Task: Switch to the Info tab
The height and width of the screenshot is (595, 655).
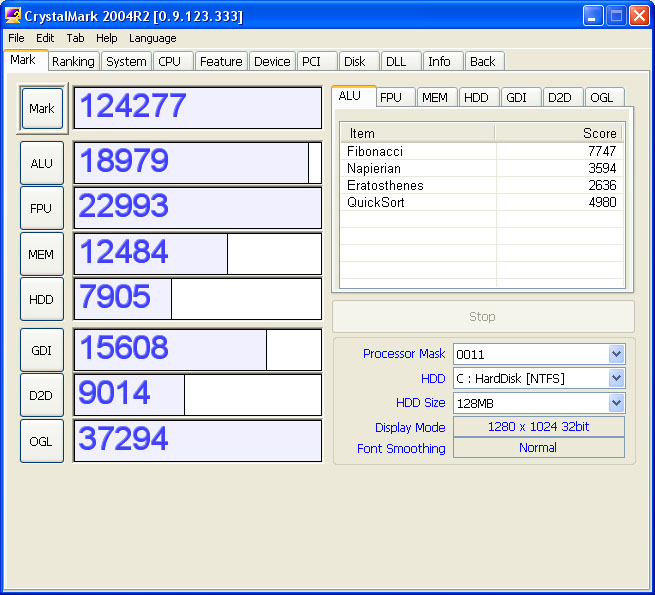Action: 443,61
